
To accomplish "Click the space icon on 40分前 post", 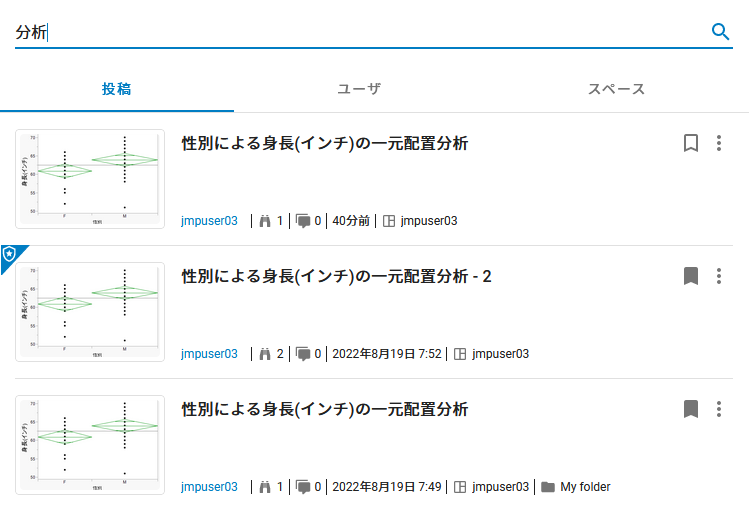I will (x=389, y=221).
